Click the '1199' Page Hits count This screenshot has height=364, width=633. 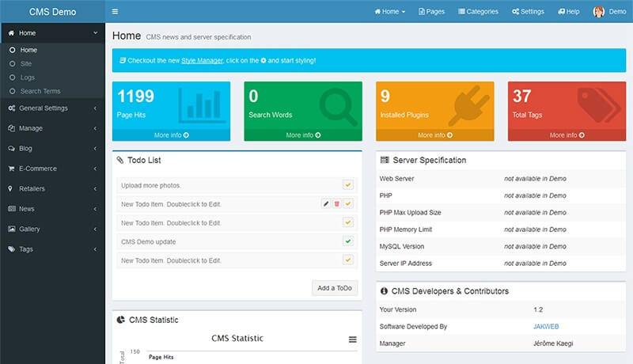pos(135,96)
